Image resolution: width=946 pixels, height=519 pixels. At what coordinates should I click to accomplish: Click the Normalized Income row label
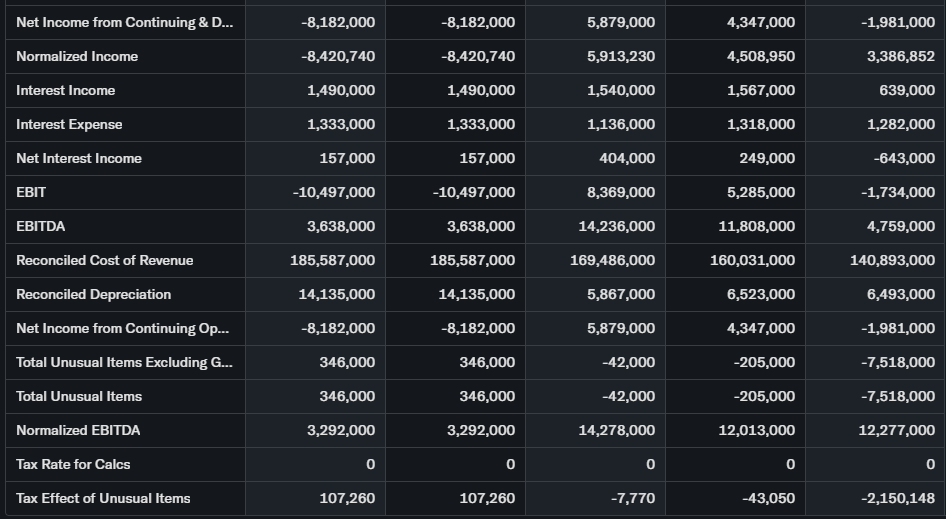pyautogui.click(x=77, y=57)
